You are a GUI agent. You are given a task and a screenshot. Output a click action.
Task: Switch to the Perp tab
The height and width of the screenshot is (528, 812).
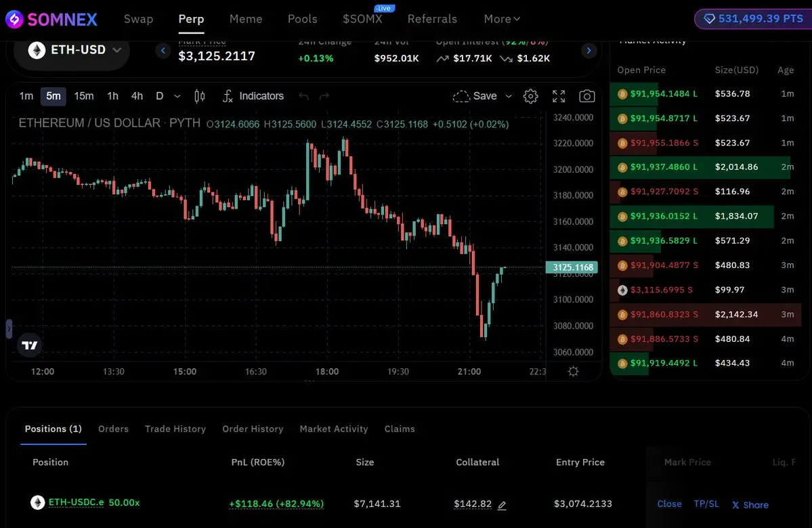coord(191,19)
